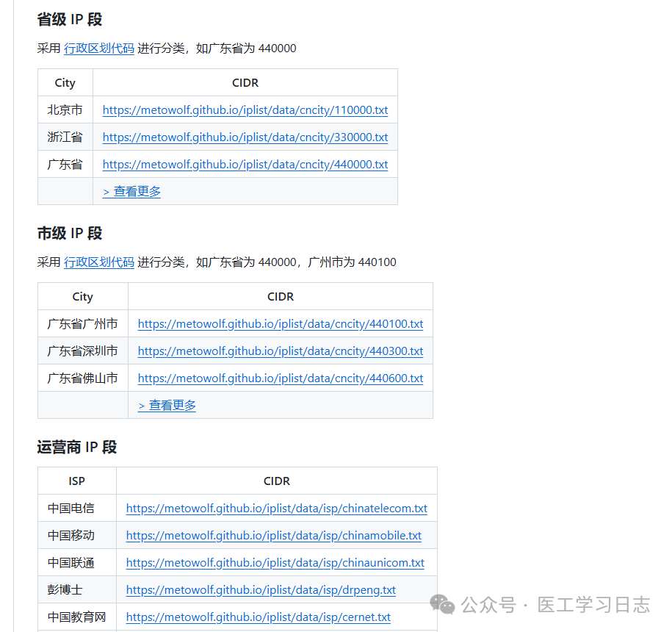672x632 pixels.
Task: Select the 中国电信 cell
Action: tap(76, 509)
